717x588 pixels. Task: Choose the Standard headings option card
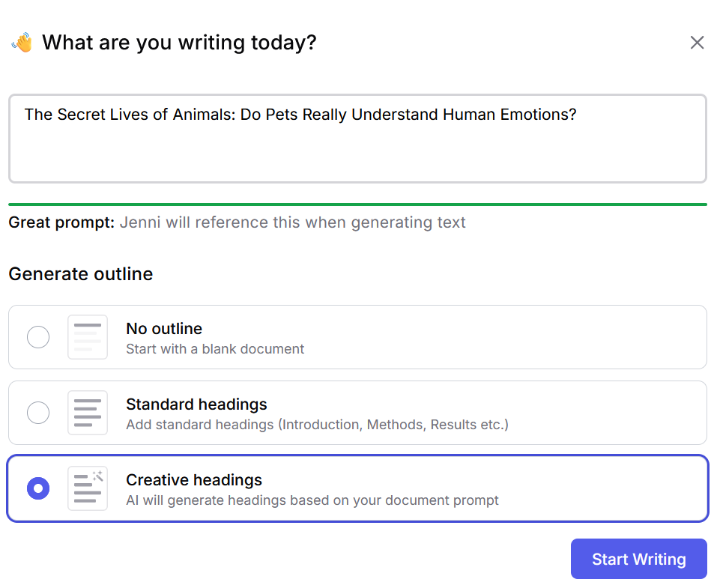[357, 413]
